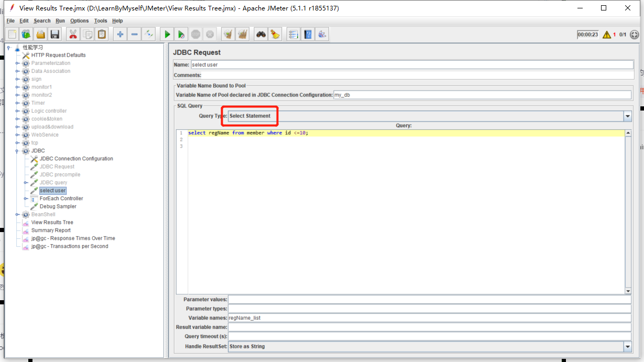644x362 pixels.
Task: Select jp@gc Response Times Over Time
Action: point(73,238)
